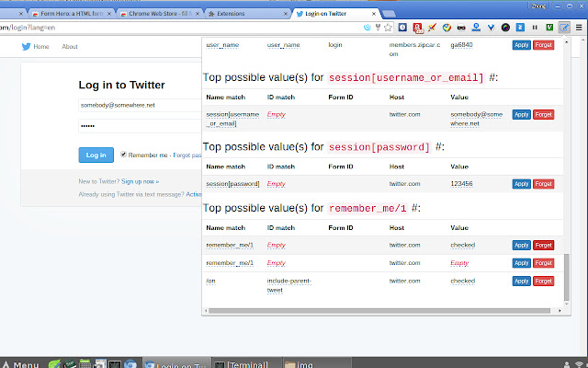Apply the ga6840 user_name value

pos(521,45)
